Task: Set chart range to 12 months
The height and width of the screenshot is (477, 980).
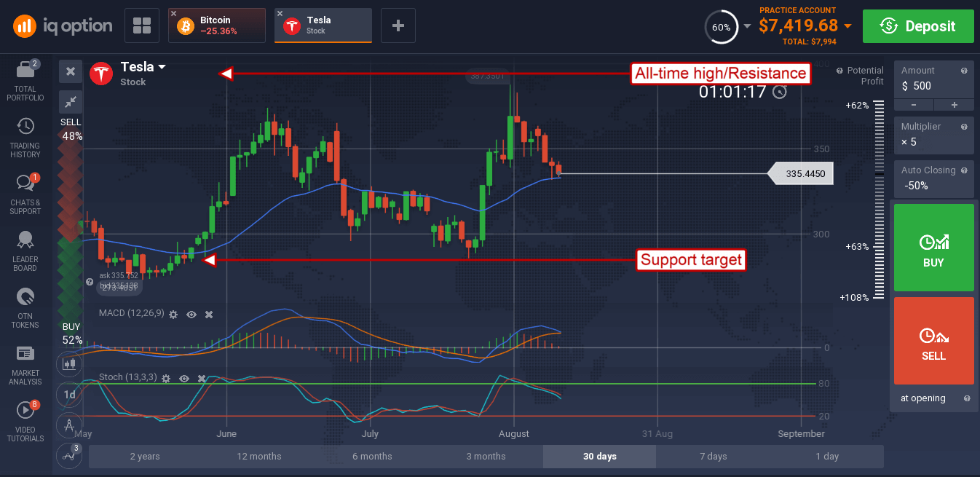Action: (x=258, y=457)
